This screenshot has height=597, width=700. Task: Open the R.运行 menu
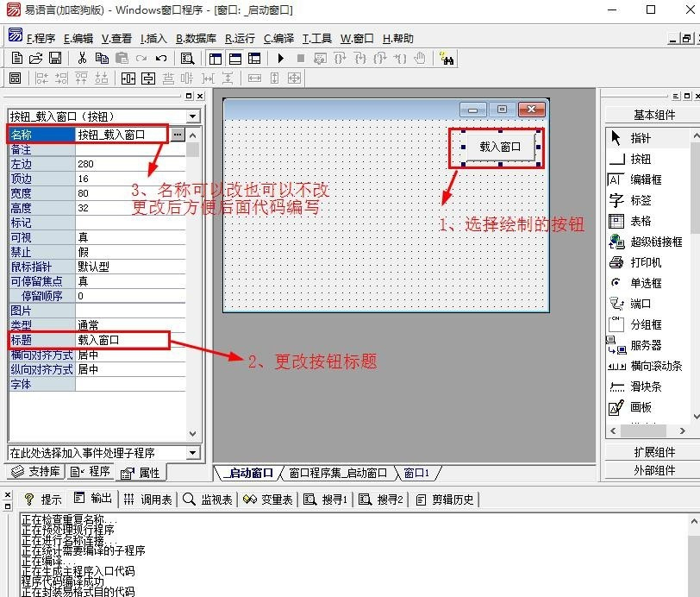tap(240, 39)
